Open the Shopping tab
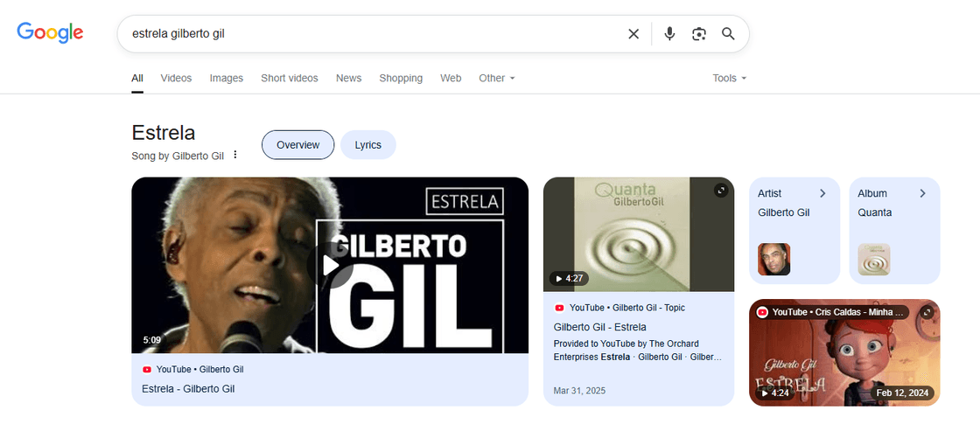Screen dimensions: 980x424 (401, 78)
